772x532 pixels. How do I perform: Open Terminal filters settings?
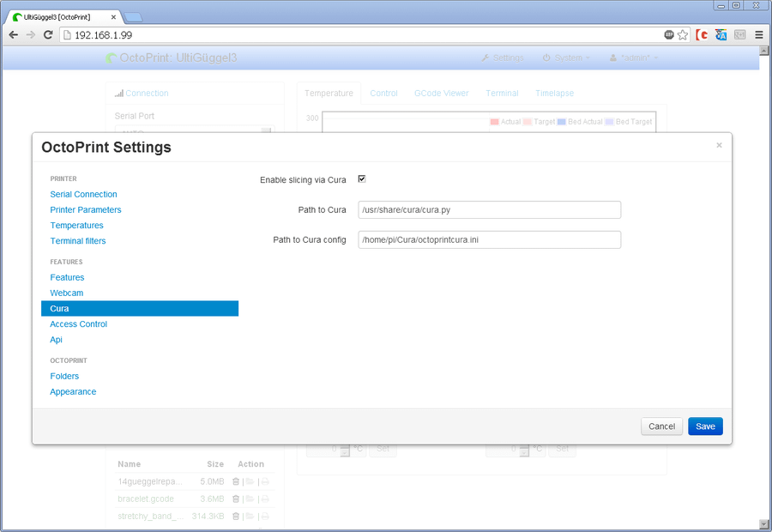tap(78, 241)
